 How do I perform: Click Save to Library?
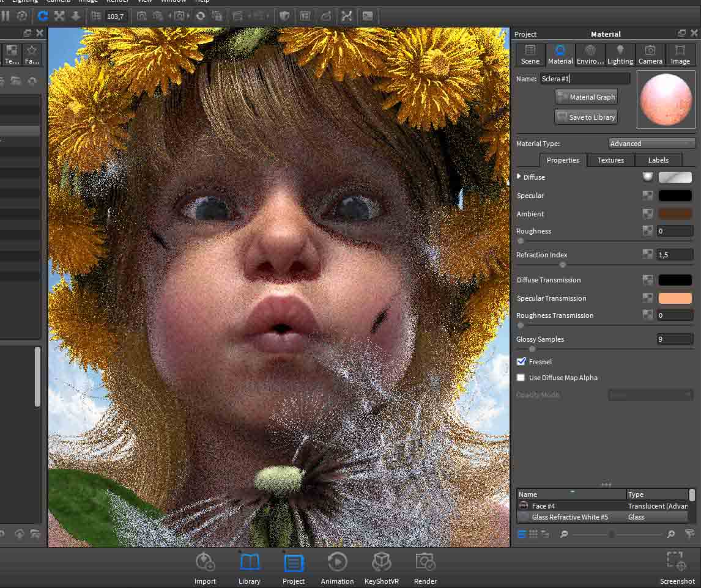coord(586,117)
